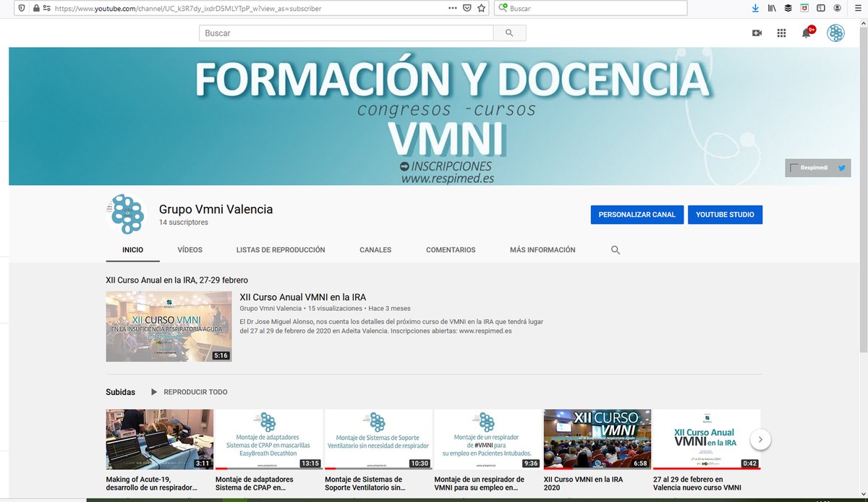Open the 9:36 Montaje de un respirador thumbnail
This screenshot has width=868, height=502.
coord(488,440)
